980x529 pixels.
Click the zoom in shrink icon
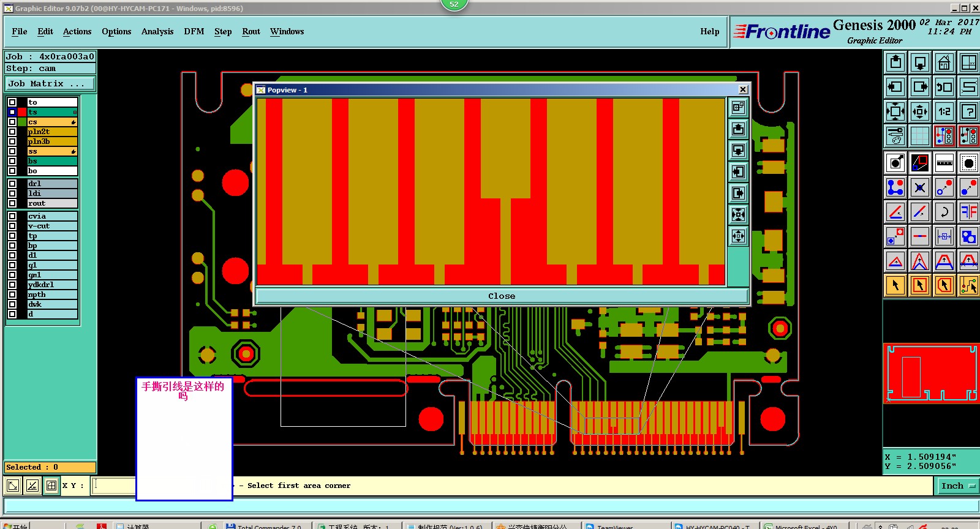(920, 111)
